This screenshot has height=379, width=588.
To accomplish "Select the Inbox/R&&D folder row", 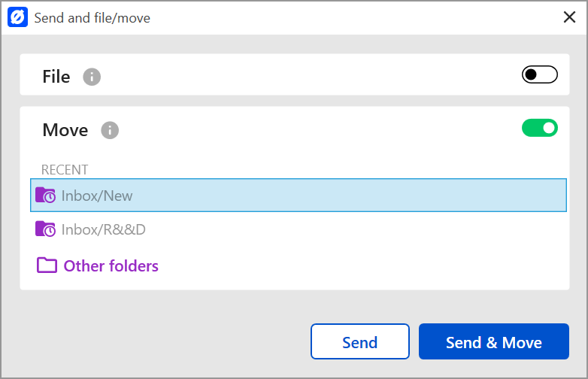I will tap(299, 229).
